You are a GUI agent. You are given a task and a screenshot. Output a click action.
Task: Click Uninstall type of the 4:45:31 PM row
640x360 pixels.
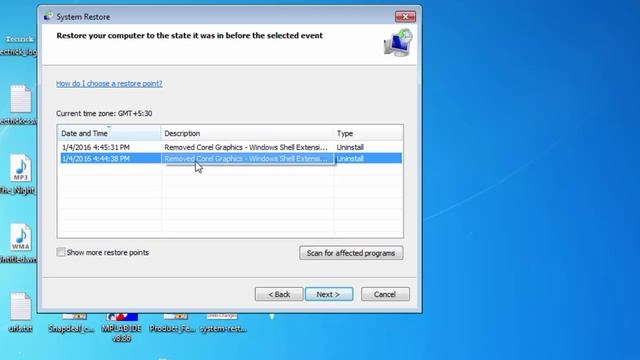click(x=350, y=147)
